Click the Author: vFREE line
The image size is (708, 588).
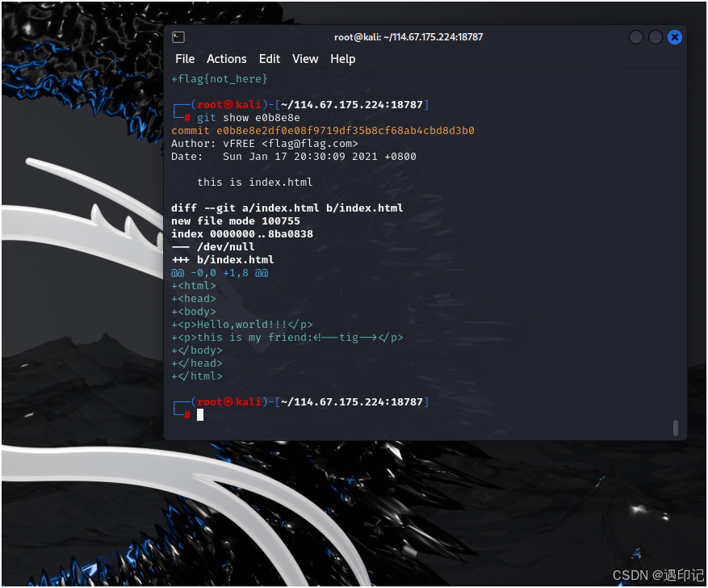coord(265,144)
